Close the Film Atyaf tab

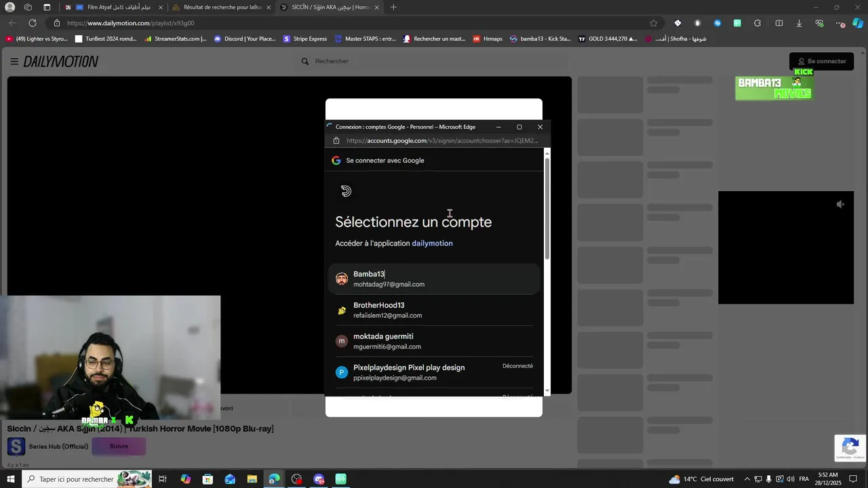pyautogui.click(x=161, y=7)
